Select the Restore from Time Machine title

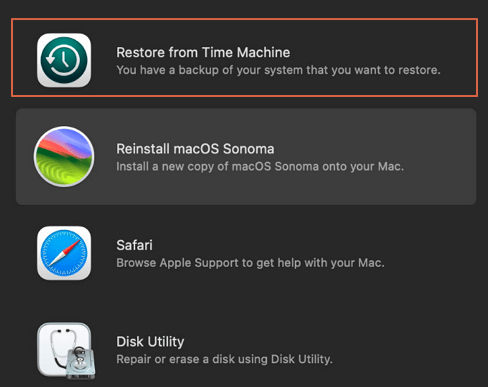203,52
